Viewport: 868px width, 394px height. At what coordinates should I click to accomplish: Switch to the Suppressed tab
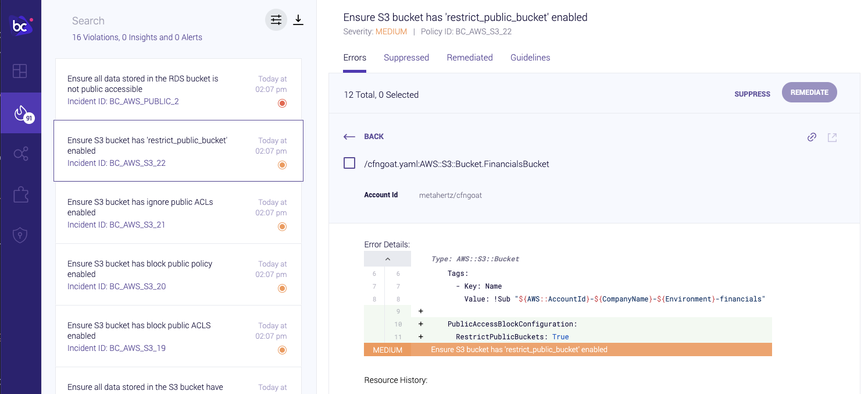point(406,58)
